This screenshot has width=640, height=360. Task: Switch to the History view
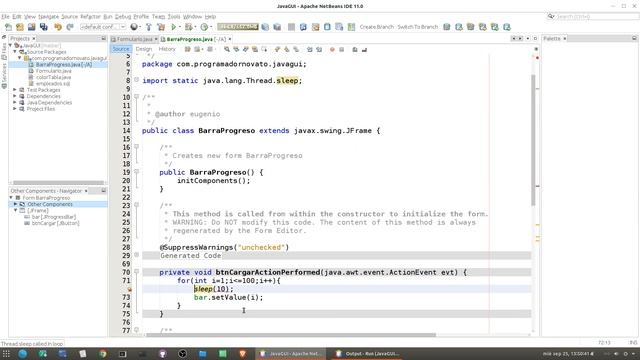click(167, 49)
